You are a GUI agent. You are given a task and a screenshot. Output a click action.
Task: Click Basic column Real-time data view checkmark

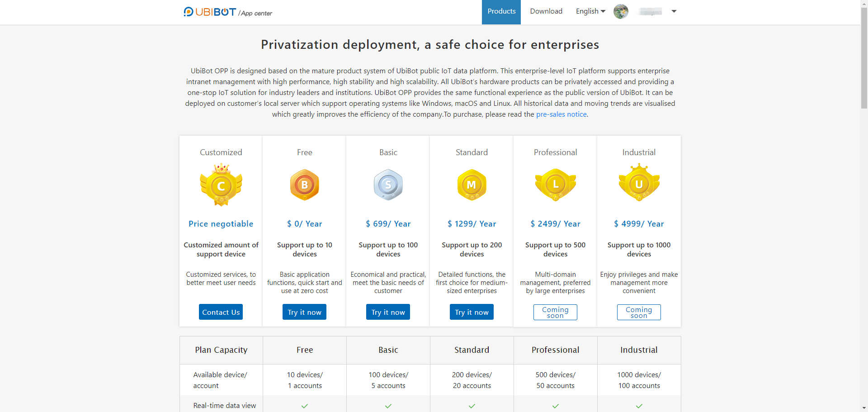coord(388,406)
